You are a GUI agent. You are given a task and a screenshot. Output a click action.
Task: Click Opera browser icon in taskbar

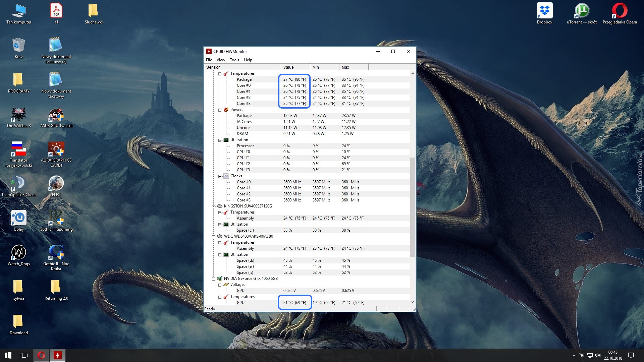click(x=41, y=355)
